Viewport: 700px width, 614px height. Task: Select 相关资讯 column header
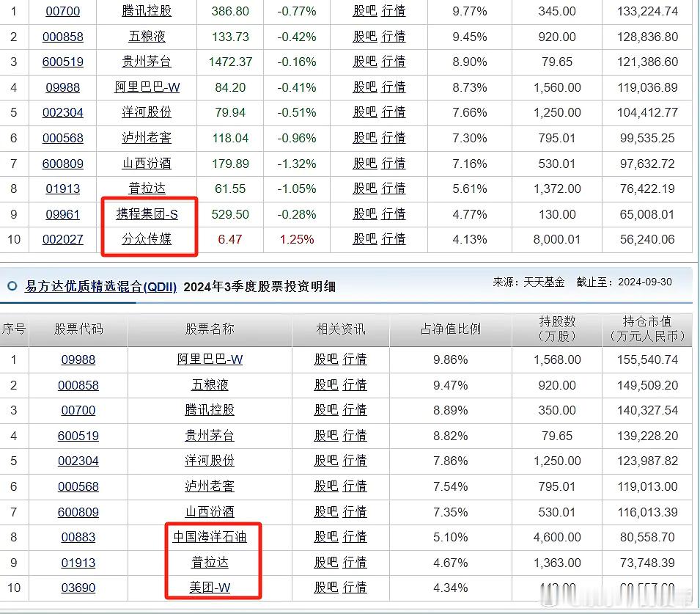[341, 329]
